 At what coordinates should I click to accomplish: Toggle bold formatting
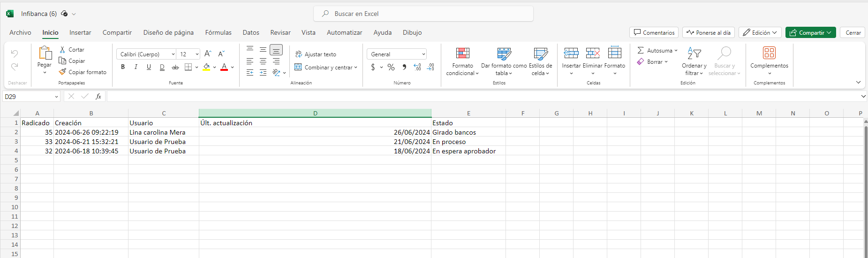coord(123,67)
